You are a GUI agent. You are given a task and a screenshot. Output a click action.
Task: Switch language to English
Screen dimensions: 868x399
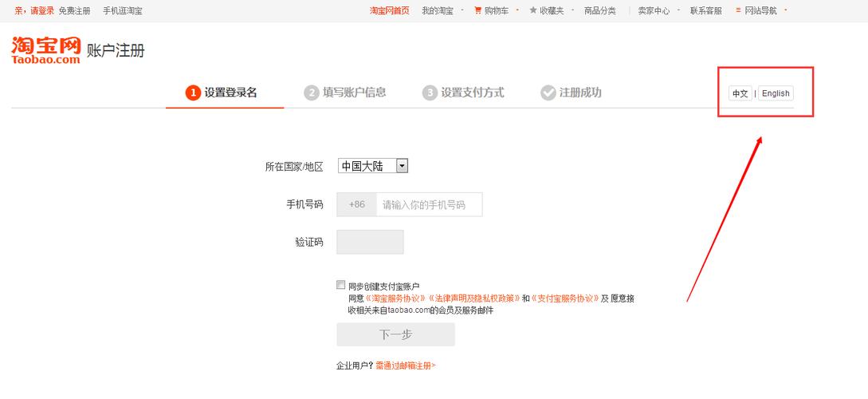(776, 93)
